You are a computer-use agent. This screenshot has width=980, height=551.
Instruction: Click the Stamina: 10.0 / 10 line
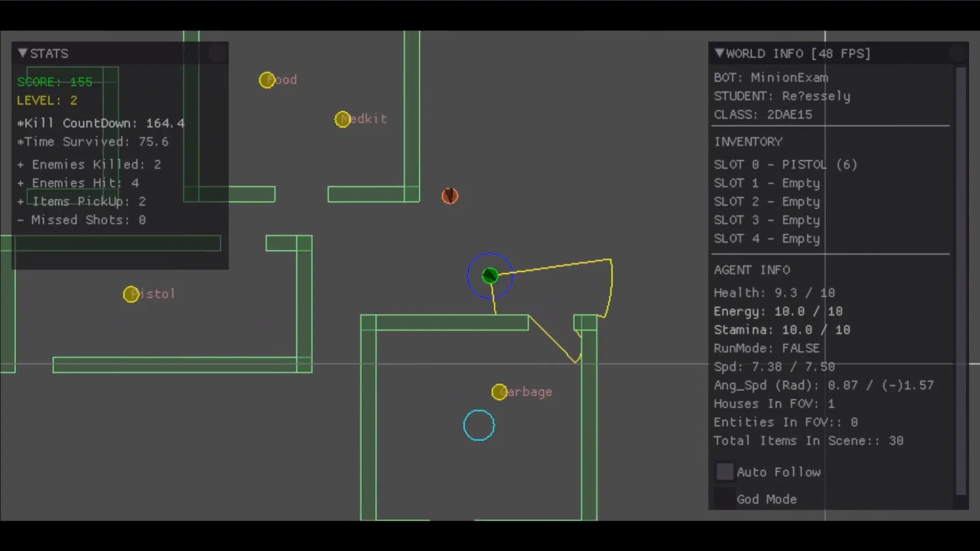782,330
